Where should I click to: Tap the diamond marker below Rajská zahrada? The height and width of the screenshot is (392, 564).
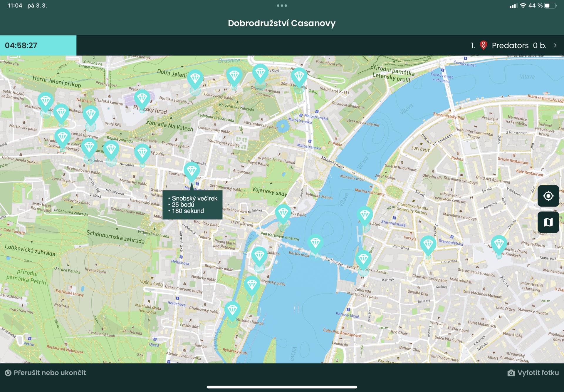pyautogui.click(x=111, y=150)
